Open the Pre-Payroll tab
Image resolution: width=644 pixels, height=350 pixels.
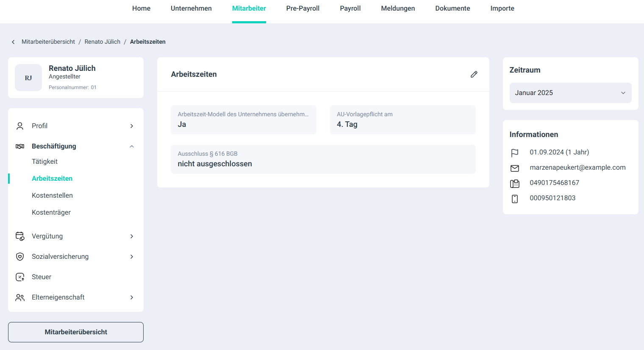click(x=303, y=8)
